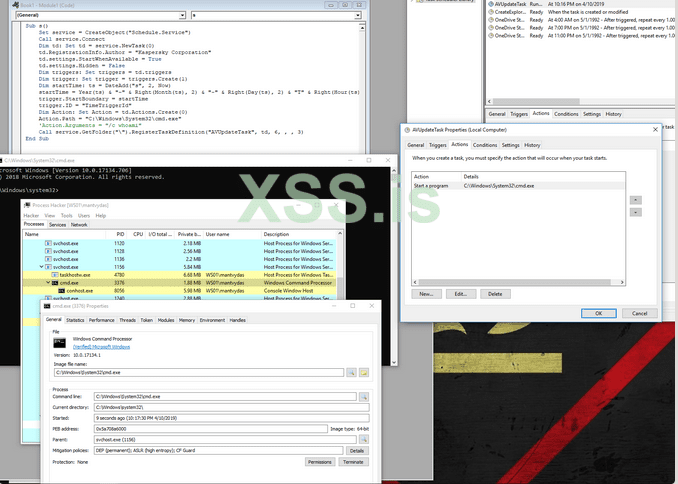Open the Help menu in Process Hacker
Viewport: 678px width, 484px height.
point(101,215)
